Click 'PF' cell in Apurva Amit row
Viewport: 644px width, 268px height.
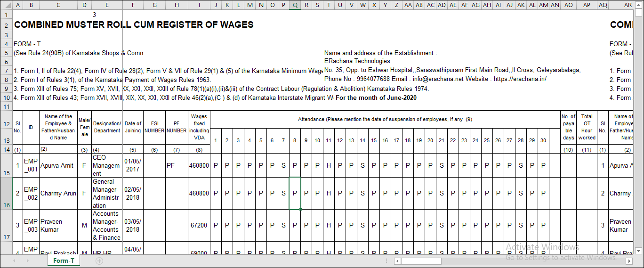click(177, 165)
